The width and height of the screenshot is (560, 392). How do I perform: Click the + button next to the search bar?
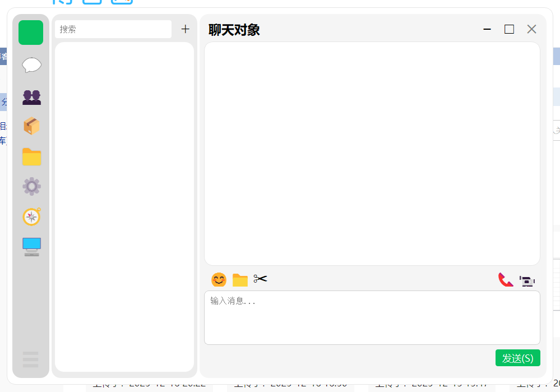[185, 29]
